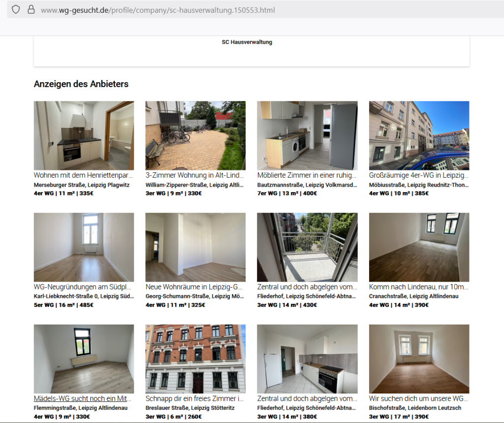The height and width of the screenshot is (423, 504).
Task: Click 'WG-Neugründungen am Südpl...' title
Action: click(x=82, y=287)
